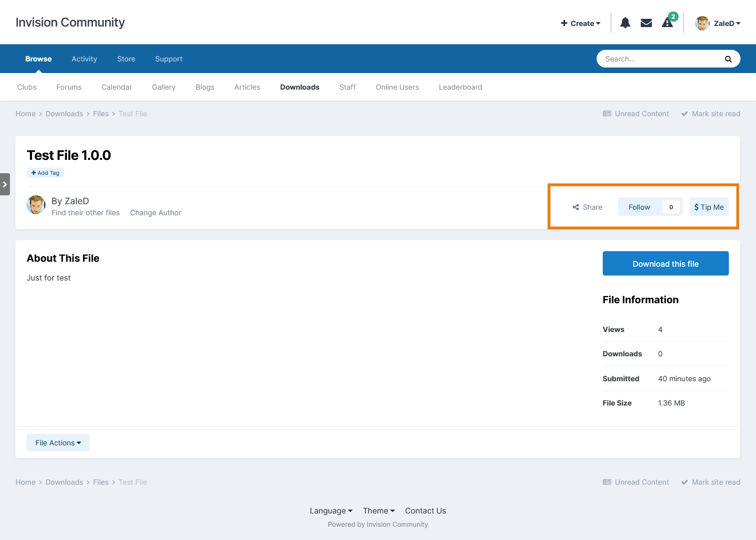
Task: Click the '40 minutes ago' submitted time
Action: (684, 378)
